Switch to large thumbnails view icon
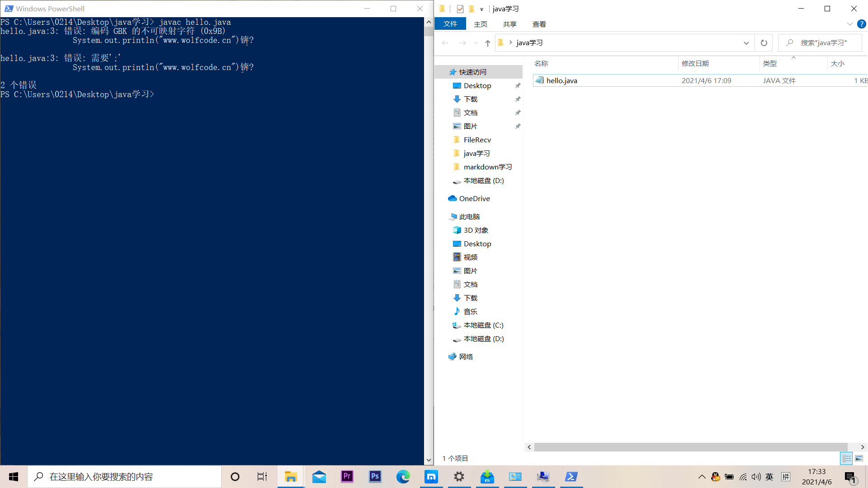The width and height of the screenshot is (868, 488). click(859, 458)
